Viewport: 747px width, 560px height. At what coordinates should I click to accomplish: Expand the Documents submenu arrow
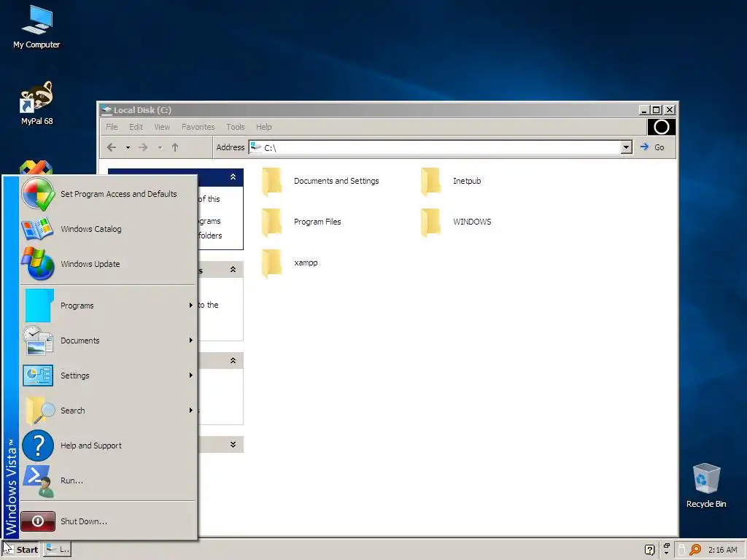coord(190,340)
